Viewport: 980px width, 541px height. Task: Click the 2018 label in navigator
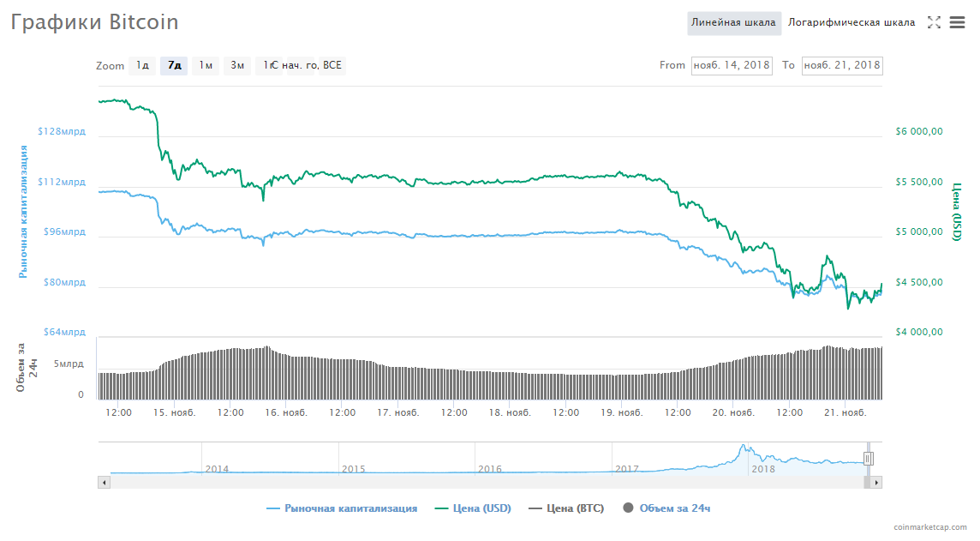point(763,468)
